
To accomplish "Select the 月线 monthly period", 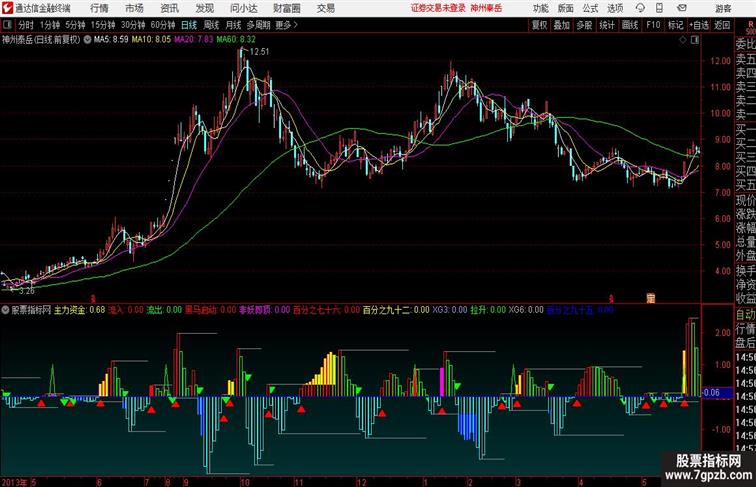I will click(x=233, y=25).
